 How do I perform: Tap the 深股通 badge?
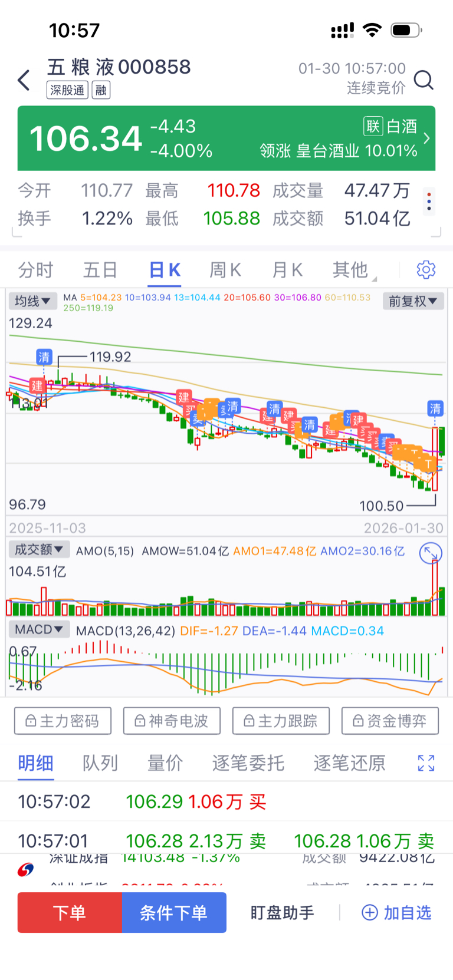(67, 90)
